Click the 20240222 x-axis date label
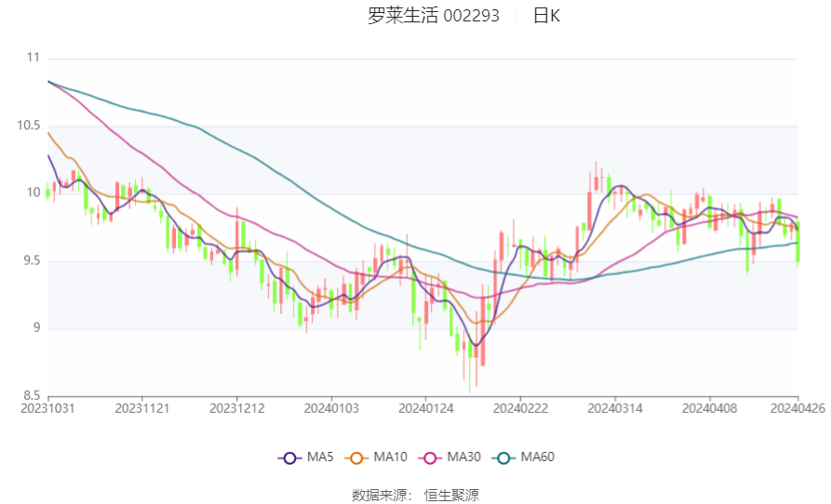This screenshot has width=831, height=504. point(520,408)
